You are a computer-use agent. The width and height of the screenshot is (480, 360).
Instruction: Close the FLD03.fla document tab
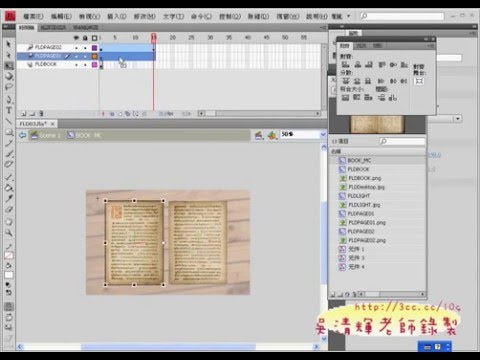click(52, 124)
